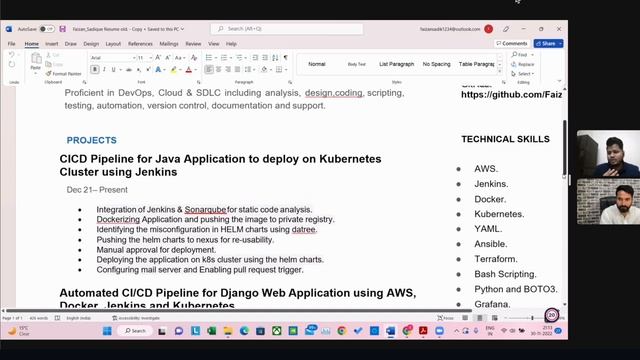Click the Numbering list icon
Screen dimensions: 640x360
[224, 58]
